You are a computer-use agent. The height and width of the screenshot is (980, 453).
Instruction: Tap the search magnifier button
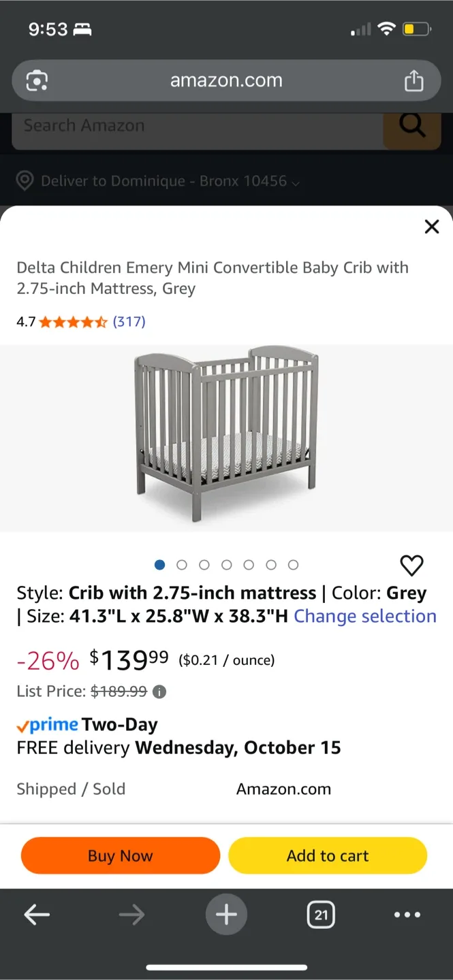(x=411, y=126)
